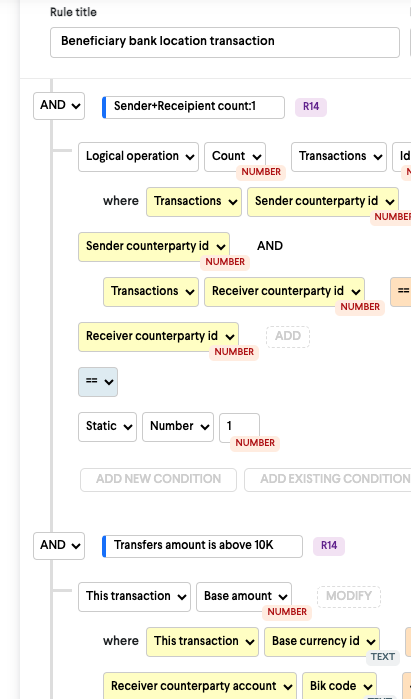Expand the Receiver counterparty id dropdown after Transactions
This screenshot has height=699, width=411.
tap(284, 292)
